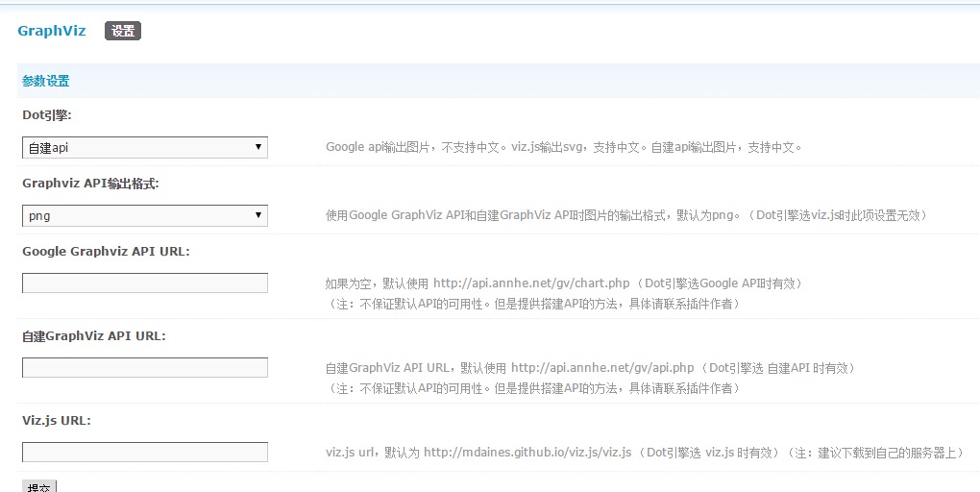Click the note under the 自建GraphViz URL description

[533, 388]
